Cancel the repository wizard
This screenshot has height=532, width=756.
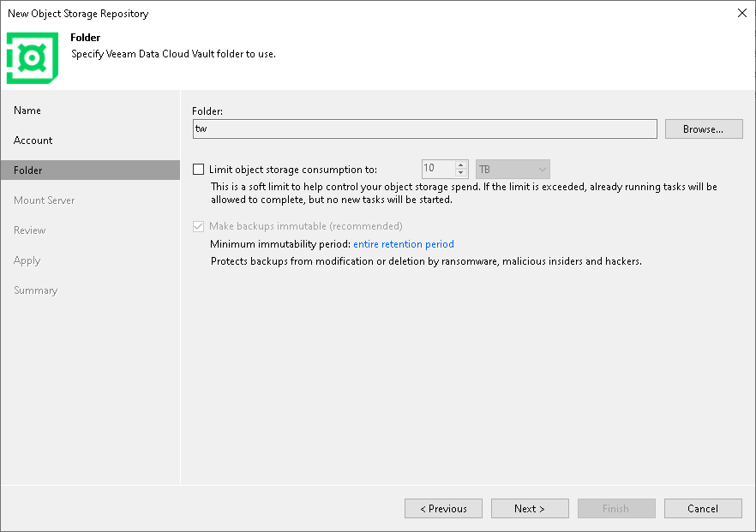pyautogui.click(x=703, y=508)
